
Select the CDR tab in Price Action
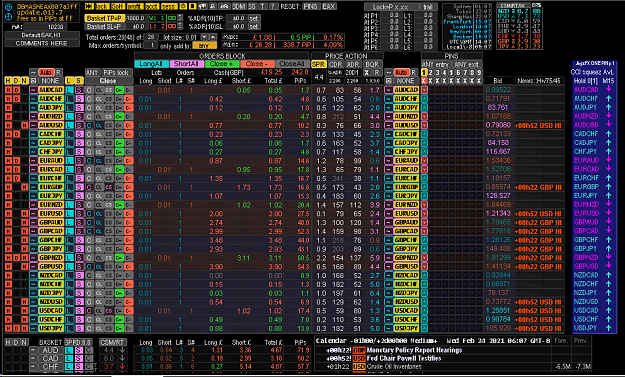click(336, 64)
